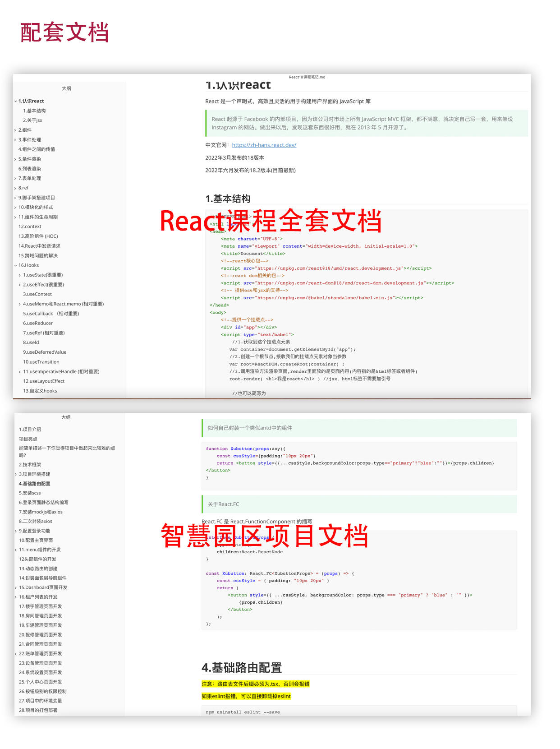Click the 1.基本结构 heading in document
This screenshot has width=560, height=749.
click(x=228, y=199)
